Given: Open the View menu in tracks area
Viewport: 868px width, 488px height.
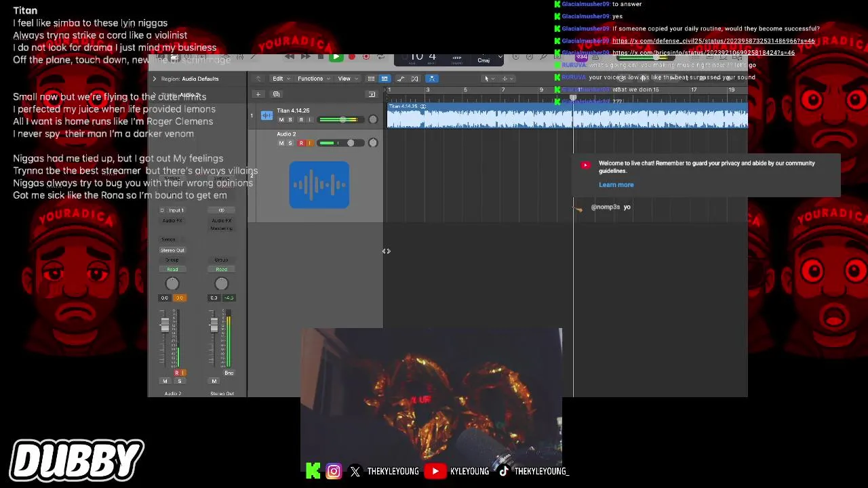Looking at the screenshot, I should (x=347, y=79).
